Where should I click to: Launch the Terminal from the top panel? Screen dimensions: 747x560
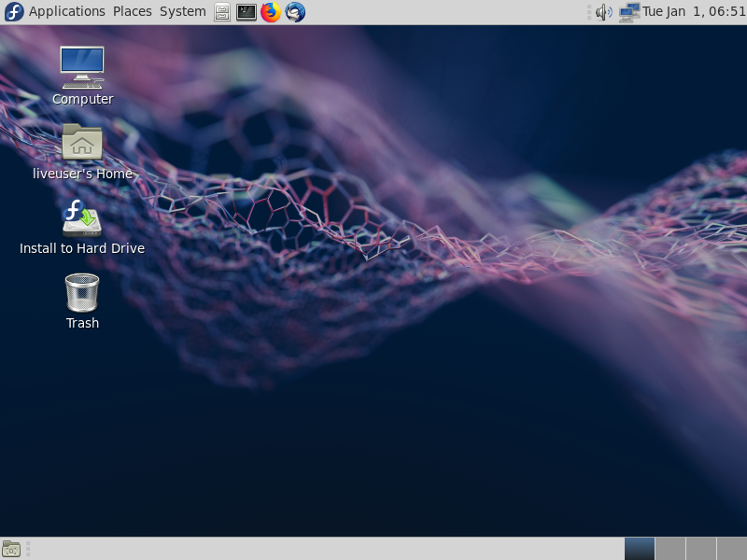click(x=247, y=12)
